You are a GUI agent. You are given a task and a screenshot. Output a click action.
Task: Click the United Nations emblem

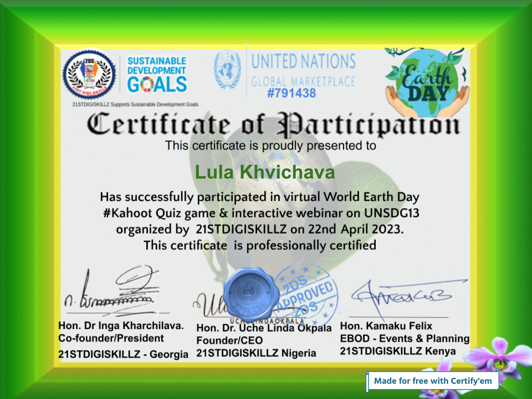pos(227,70)
